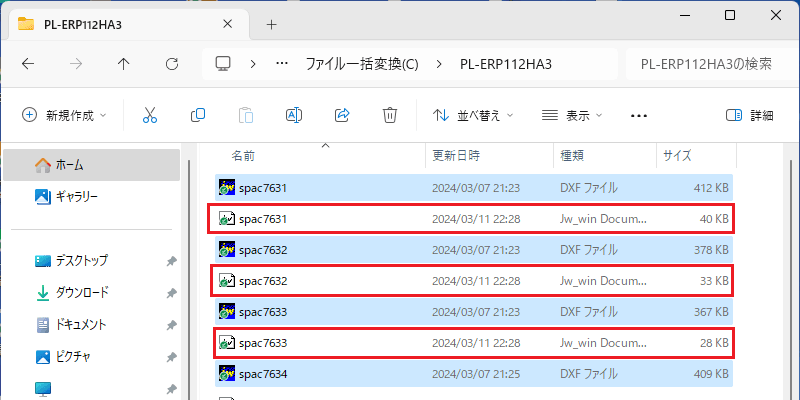Navigate back with the left arrow
Screen dimensions: 800x400
28,64
